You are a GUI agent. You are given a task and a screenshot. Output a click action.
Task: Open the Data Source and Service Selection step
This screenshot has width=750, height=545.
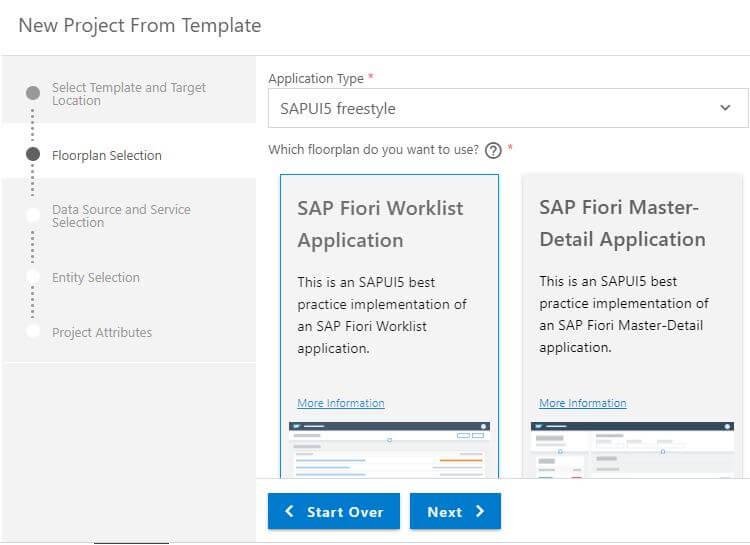121,216
